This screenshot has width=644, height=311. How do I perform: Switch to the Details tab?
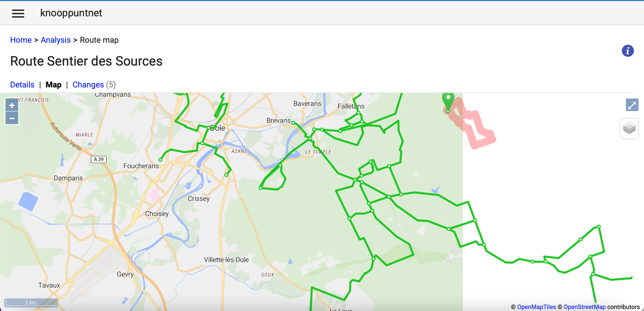coord(22,85)
